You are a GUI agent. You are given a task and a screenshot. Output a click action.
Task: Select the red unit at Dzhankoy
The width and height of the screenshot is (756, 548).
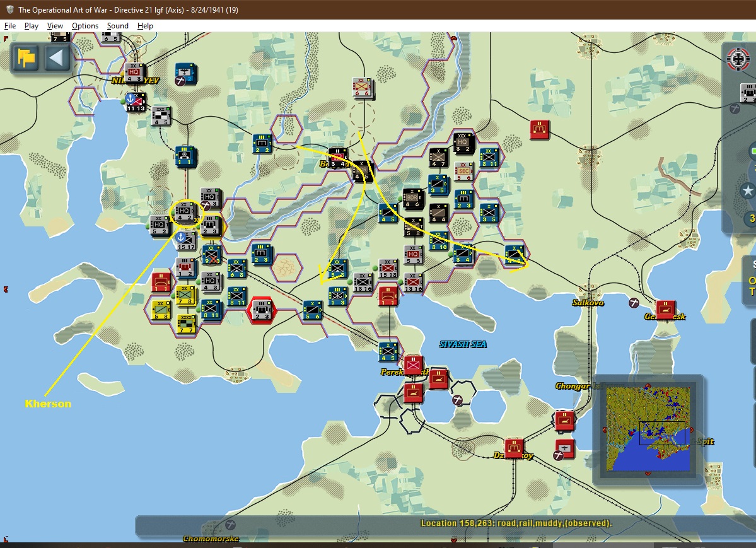(514, 448)
